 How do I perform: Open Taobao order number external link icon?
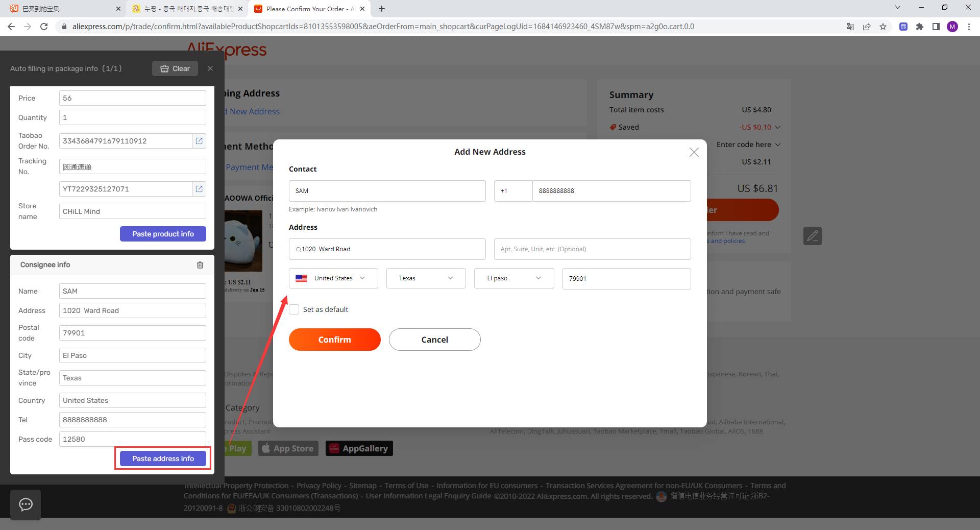(x=199, y=141)
